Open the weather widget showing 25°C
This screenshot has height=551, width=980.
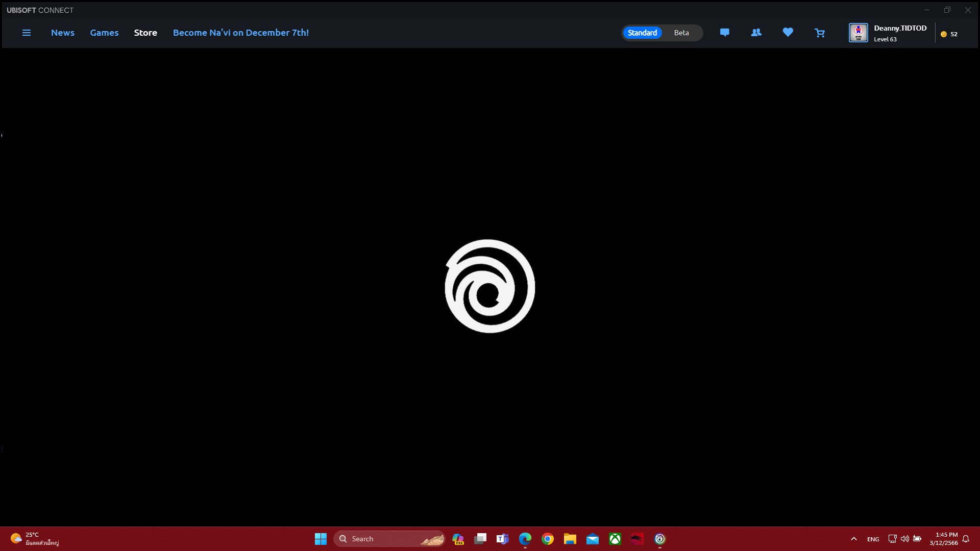pyautogui.click(x=35, y=539)
